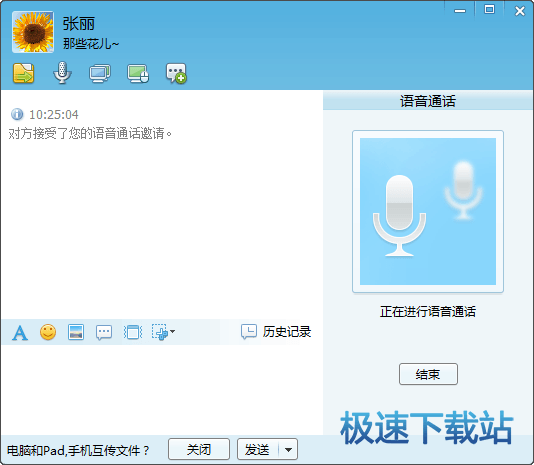Click the 语音通话 panel header
534x465 pixels.
(x=428, y=101)
